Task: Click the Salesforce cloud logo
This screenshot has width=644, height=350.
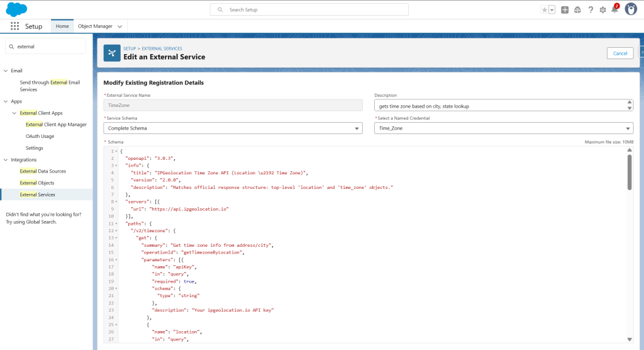Action: (16, 9)
